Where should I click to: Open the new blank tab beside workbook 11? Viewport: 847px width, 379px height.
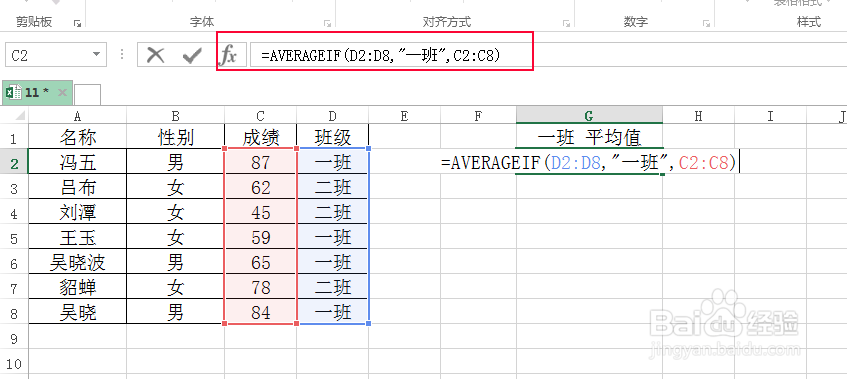click(x=87, y=94)
